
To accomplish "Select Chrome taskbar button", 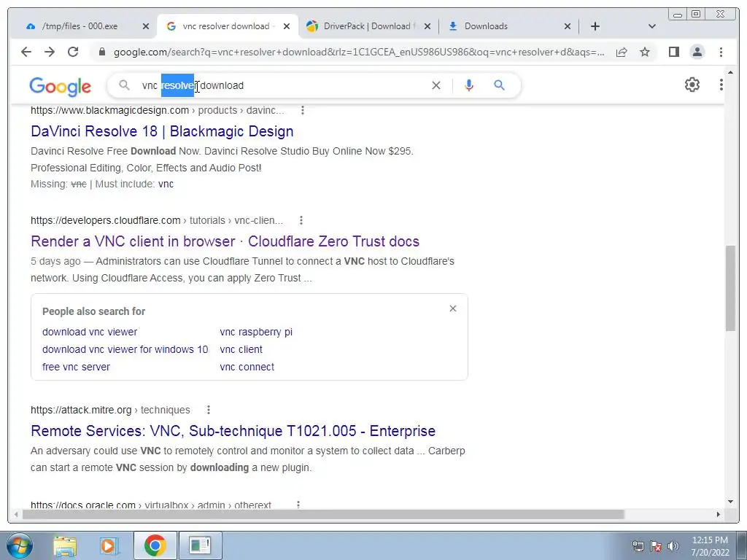I will tap(155, 545).
